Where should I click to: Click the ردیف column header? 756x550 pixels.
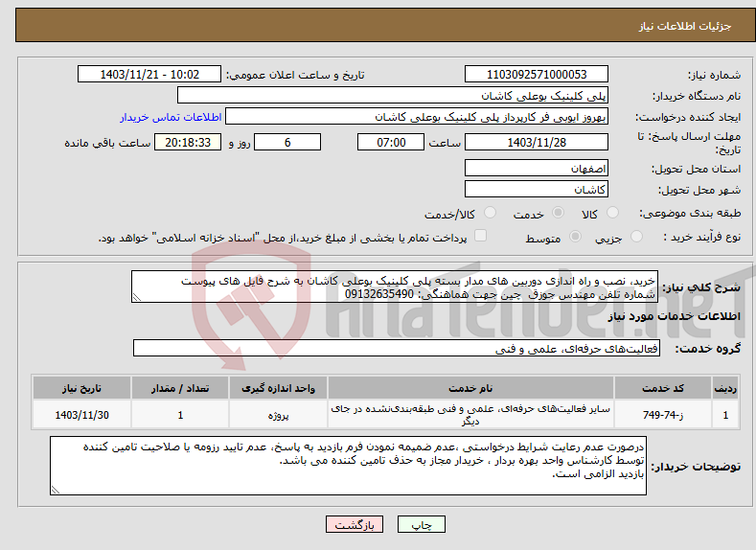click(x=725, y=388)
